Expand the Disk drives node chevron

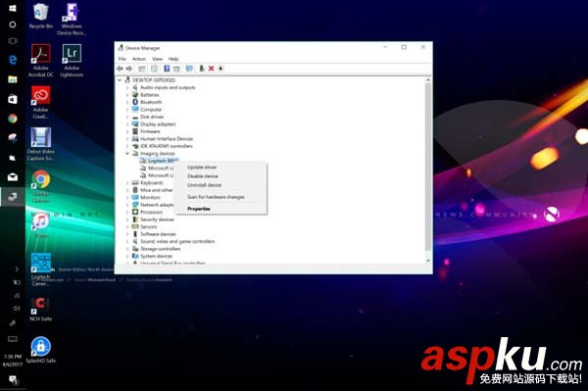coord(127,117)
